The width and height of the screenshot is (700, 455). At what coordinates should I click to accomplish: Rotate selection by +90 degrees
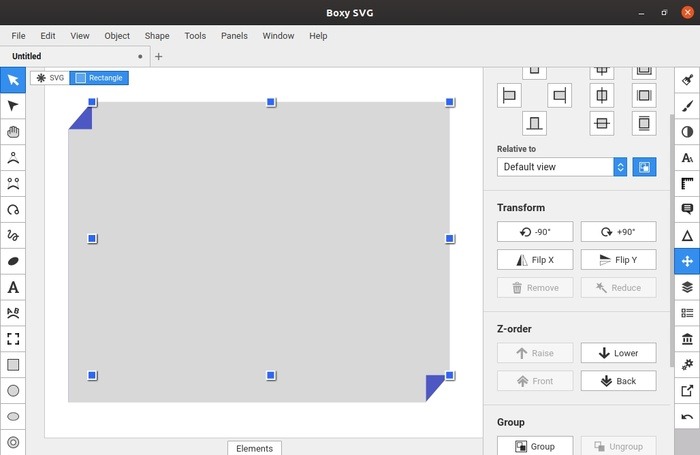pos(618,232)
